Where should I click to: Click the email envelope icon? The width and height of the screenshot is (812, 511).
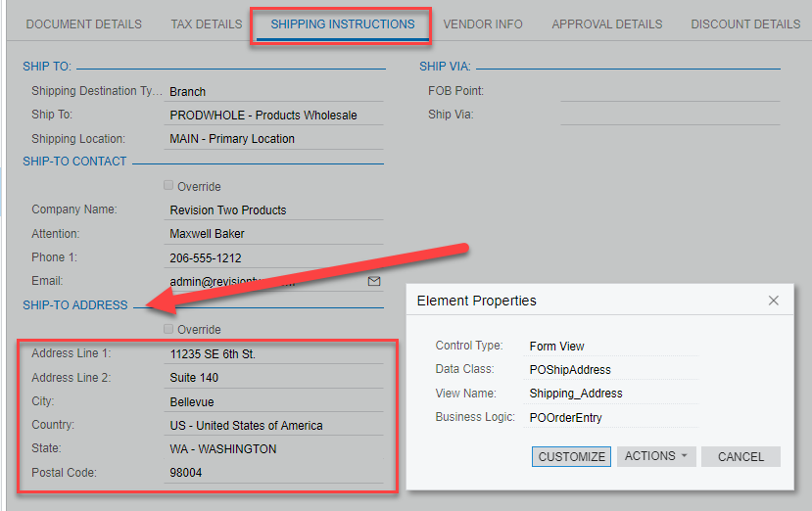click(x=373, y=281)
